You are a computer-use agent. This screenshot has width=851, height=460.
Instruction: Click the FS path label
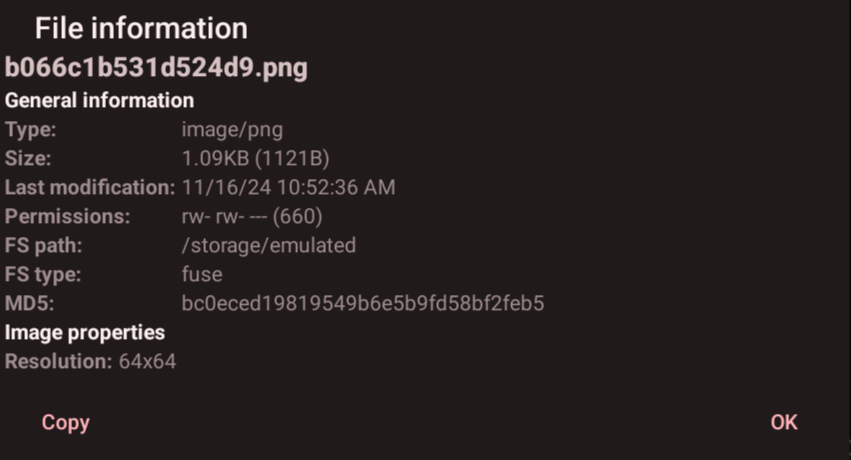click(x=44, y=245)
